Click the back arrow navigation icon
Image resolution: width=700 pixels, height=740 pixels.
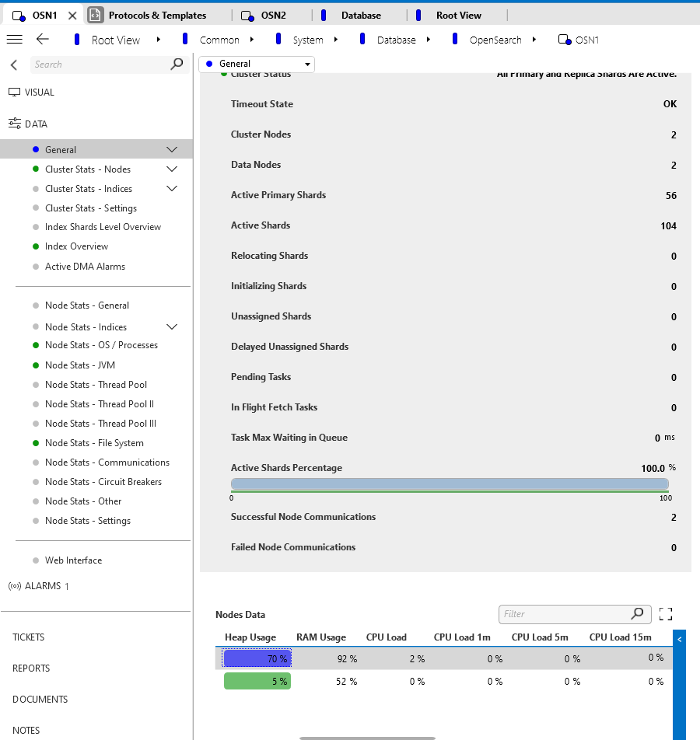pos(43,40)
